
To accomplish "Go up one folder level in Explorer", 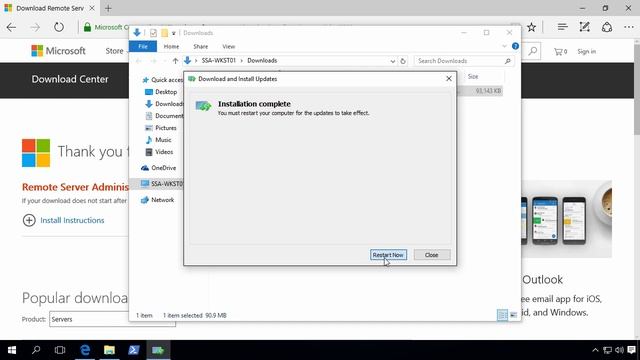I will point(175,61).
